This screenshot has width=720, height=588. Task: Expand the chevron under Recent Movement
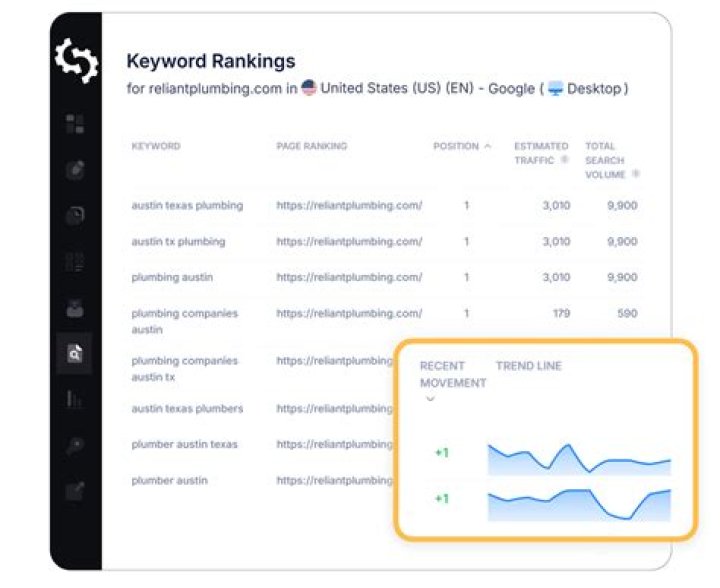pos(429,398)
